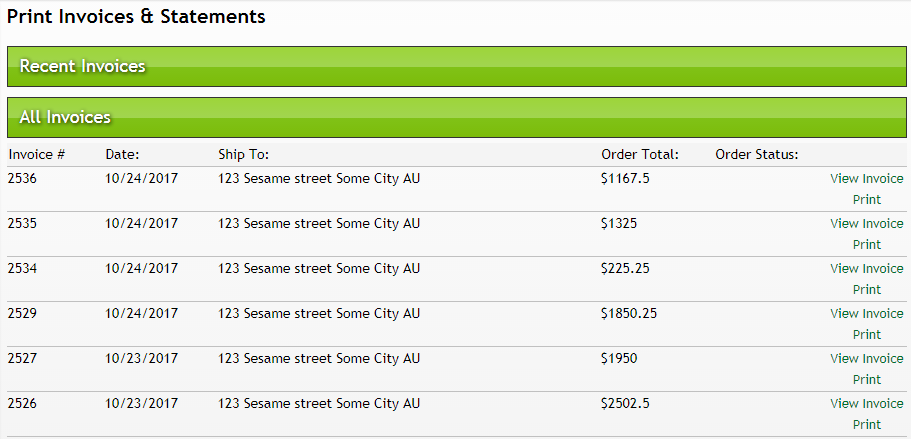This screenshot has height=439, width=911.
Task: Select invoice number 2536 cell
Action: pos(22,179)
